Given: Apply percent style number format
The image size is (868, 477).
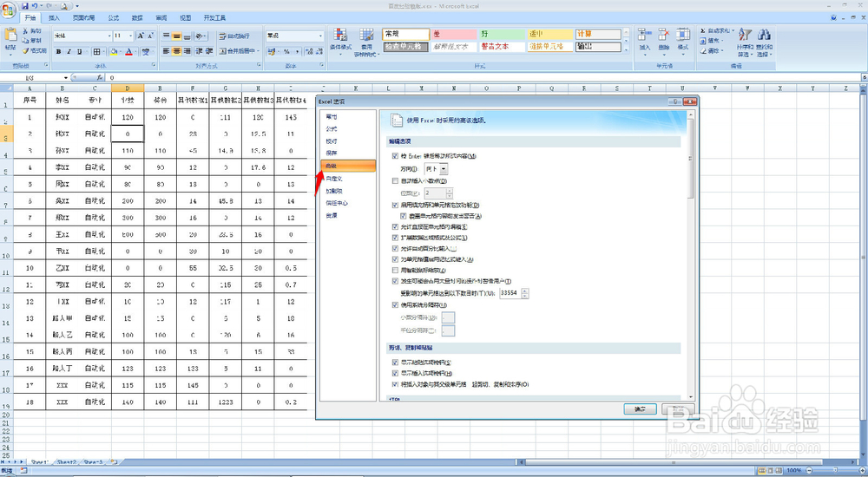Looking at the screenshot, I should click(286, 51).
